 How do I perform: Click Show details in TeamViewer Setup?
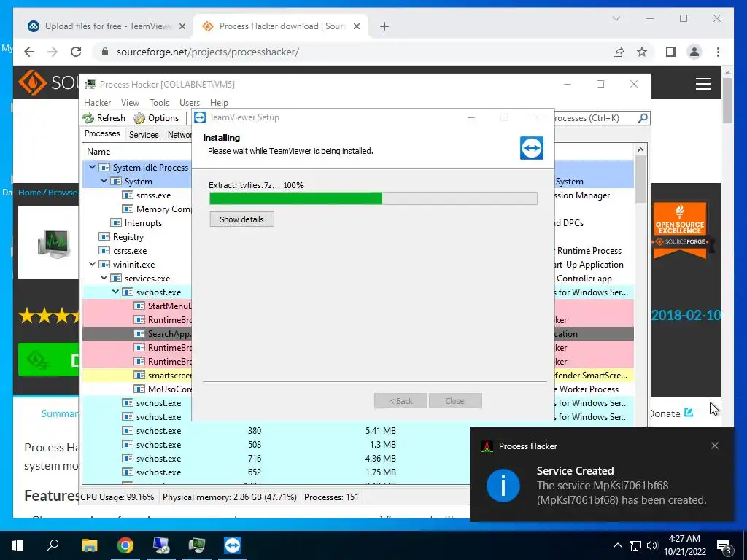click(x=241, y=219)
